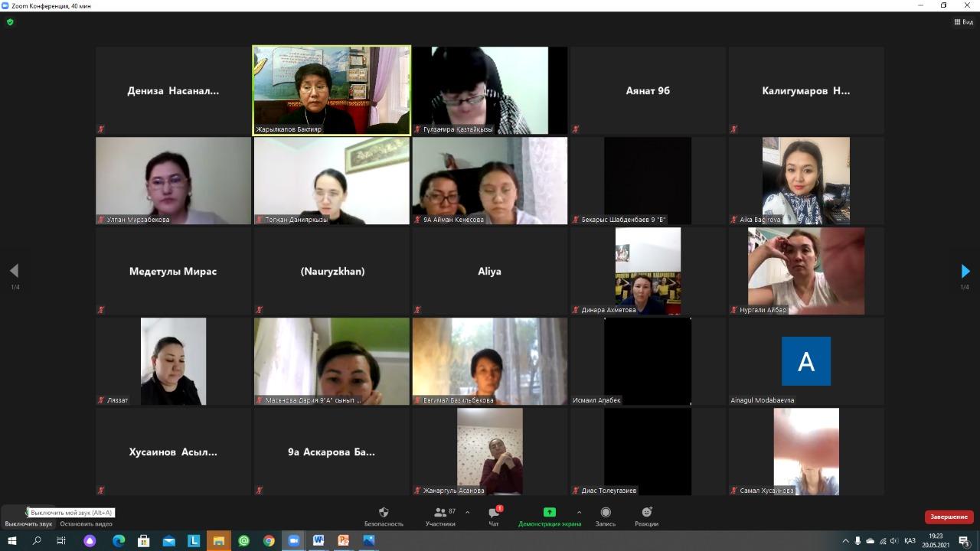The height and width of the screenshot is (551, 980).
Task: Select the Ainagul Modabaevna avatar tile
Action: click(x=806, y=361)
